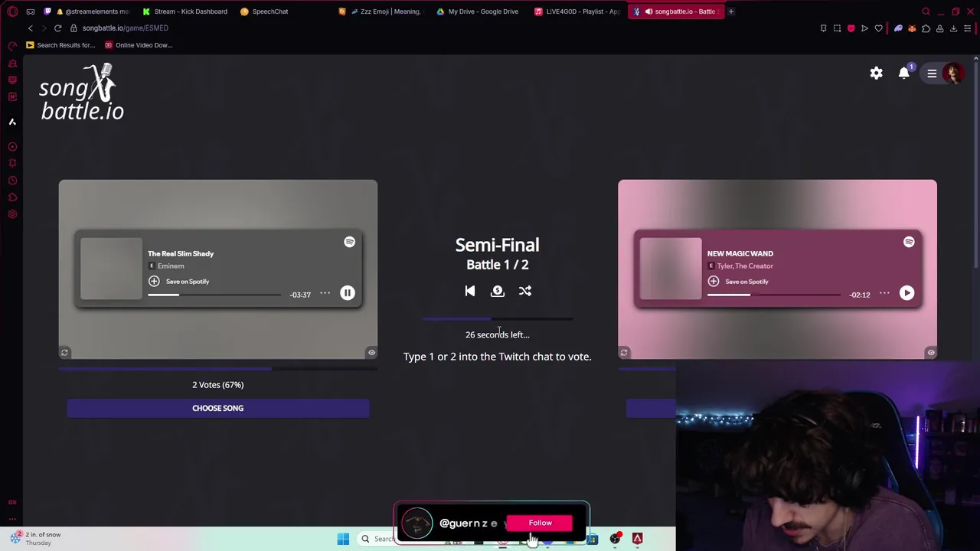Open a new browser tab
This screenshot has width=980, height=551.
(731, 11)
